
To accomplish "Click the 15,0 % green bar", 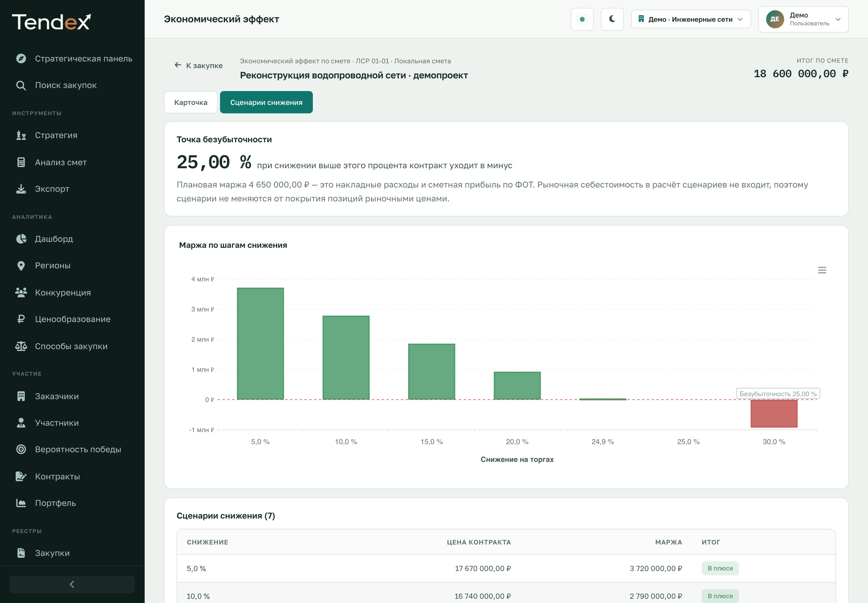I will pos(432,371).
